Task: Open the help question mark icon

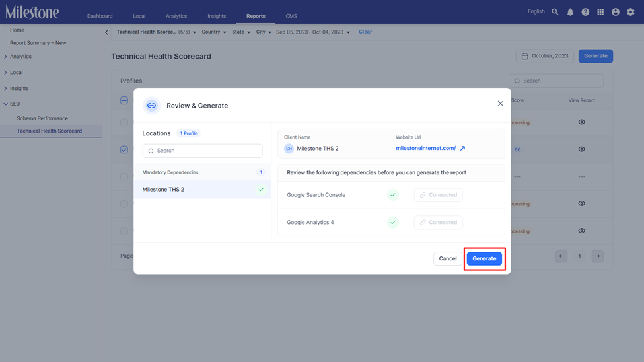Action: pyautogui.click(x=585, y=12)
